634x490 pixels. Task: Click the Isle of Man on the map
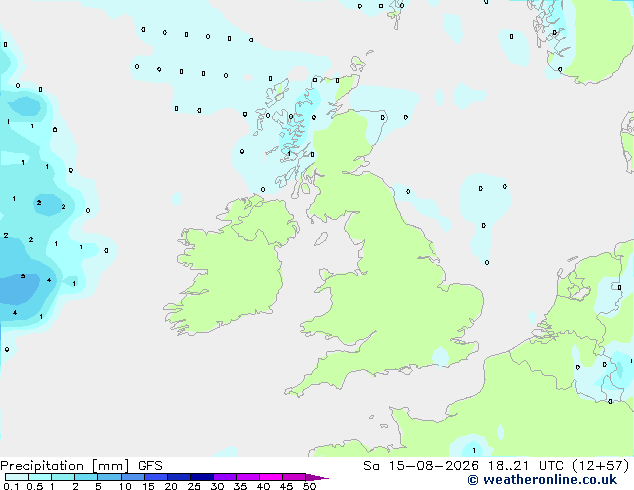click(x=321, y=239)
